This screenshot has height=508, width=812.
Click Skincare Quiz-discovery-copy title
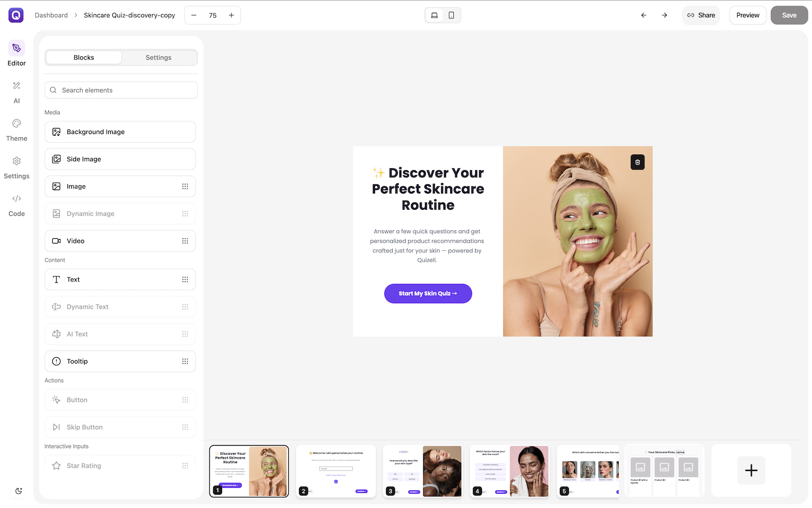[129, 15]
